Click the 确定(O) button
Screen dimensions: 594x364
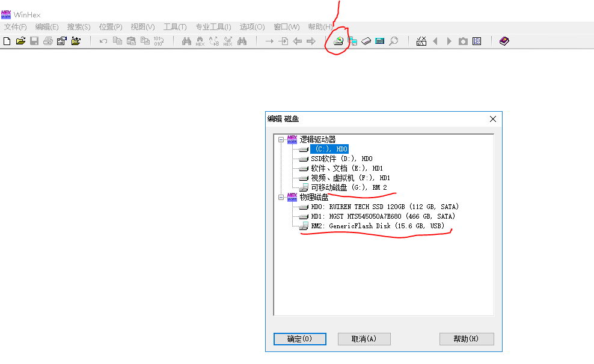pyautogui.click(x=299, y=339)
